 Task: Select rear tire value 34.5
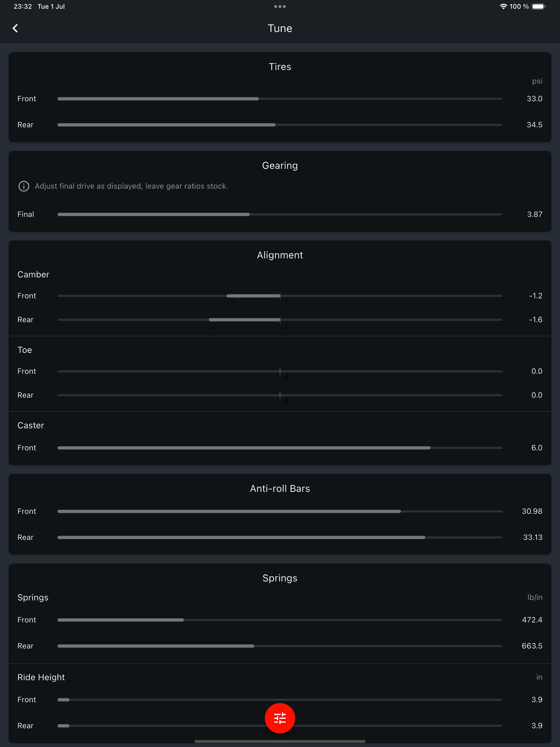pyautogui.click(x=534, y=125)
